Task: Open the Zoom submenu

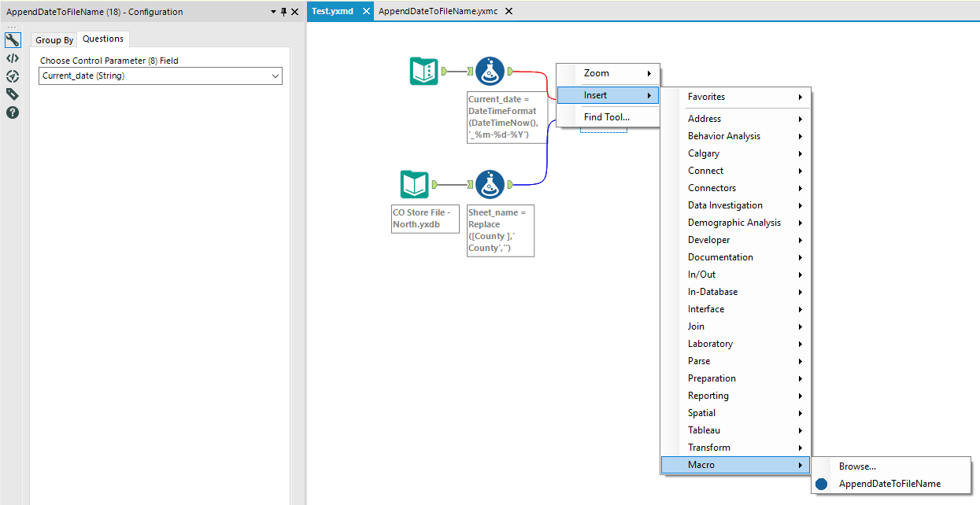Action: tap(608, 73)
